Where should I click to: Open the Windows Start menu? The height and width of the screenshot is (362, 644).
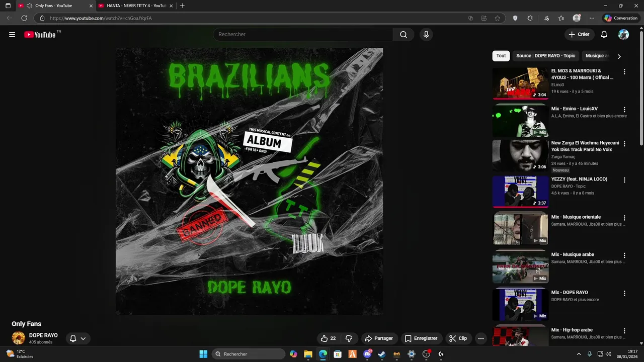[203, 354]
